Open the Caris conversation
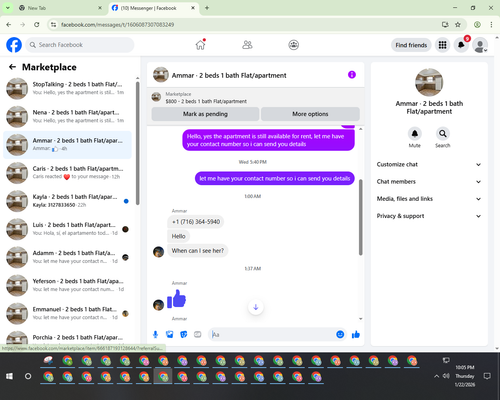The width and height of the screenshot is (500, 400). click(67, 173)
